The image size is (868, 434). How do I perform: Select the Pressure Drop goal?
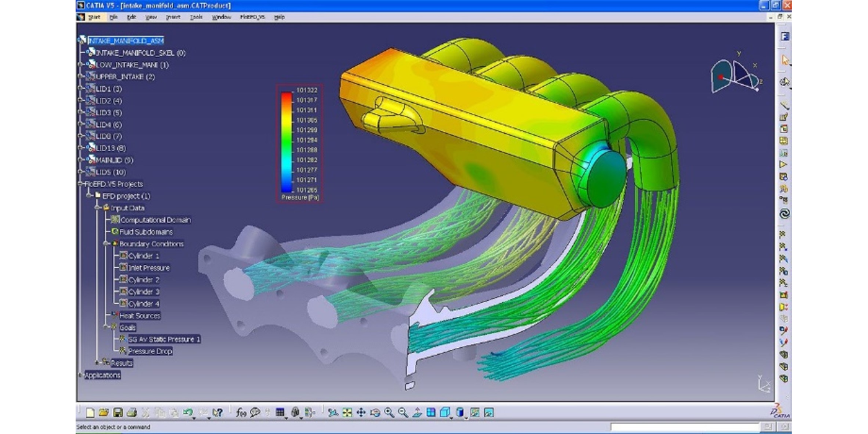click(150, 351)
